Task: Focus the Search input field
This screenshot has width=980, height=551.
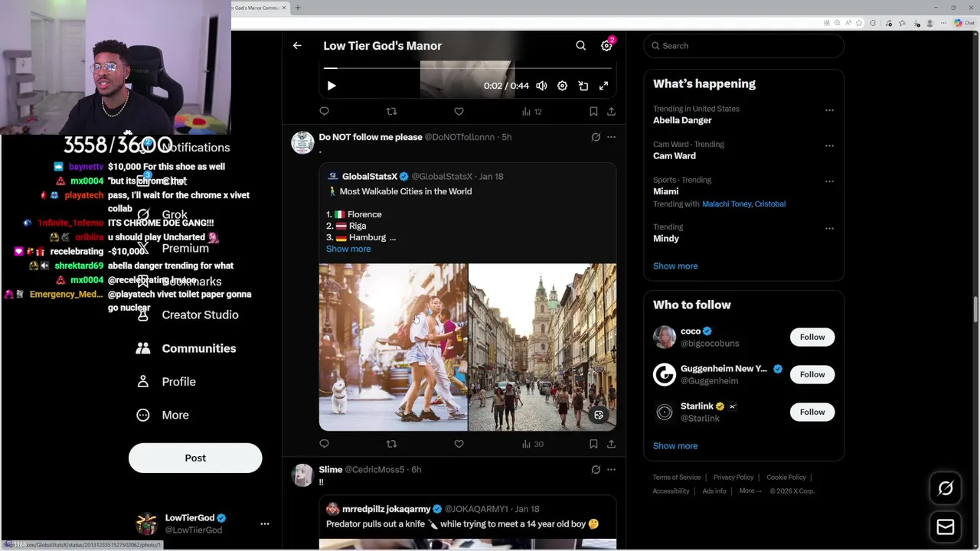Action: tap(744, 46)
